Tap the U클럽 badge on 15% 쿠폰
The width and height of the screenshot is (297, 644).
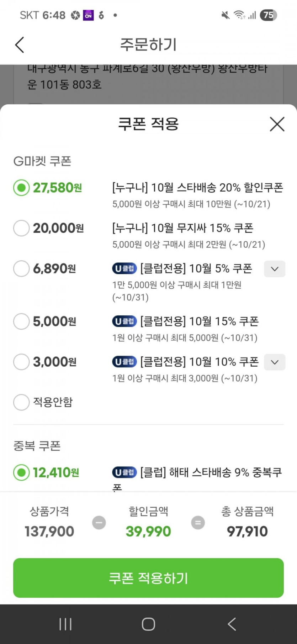[124, 321]
